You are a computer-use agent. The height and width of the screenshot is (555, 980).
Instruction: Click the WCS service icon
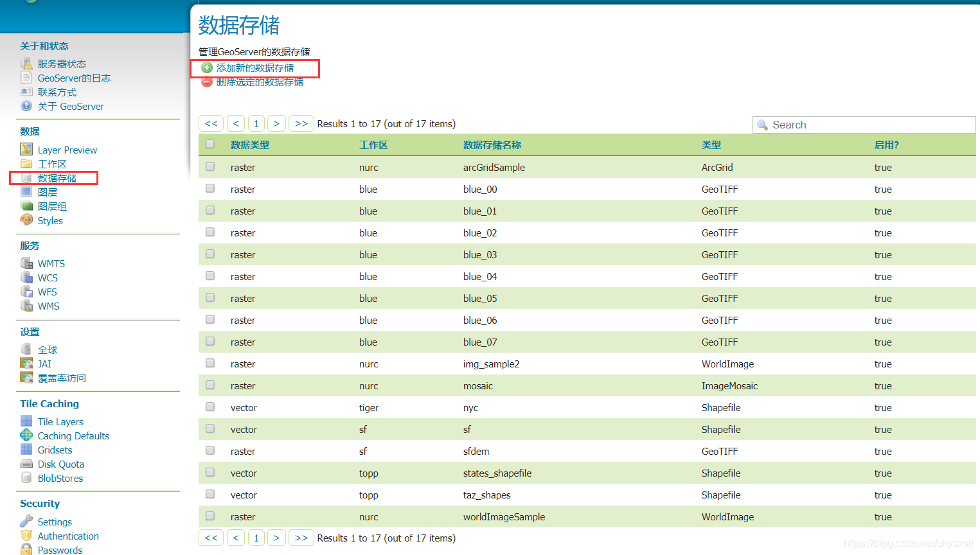(26, 277)
